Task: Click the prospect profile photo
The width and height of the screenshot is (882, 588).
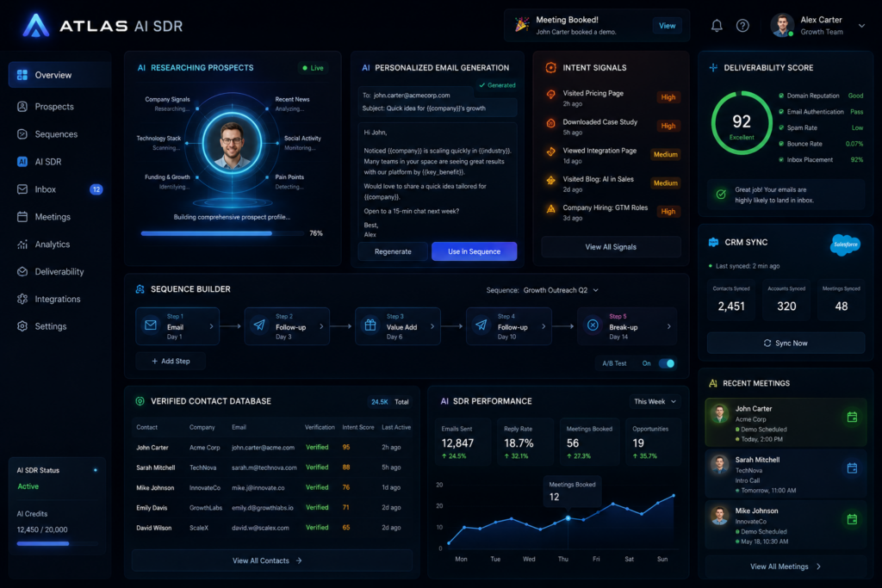Action: 232,145
